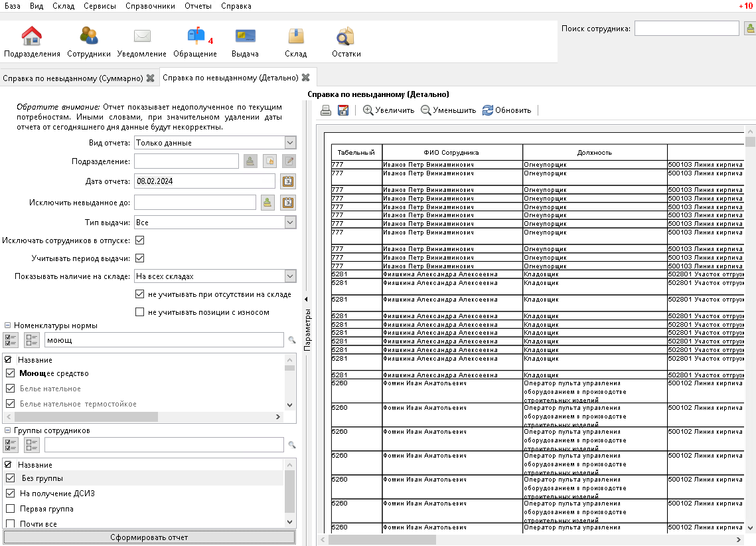Open the Обращение mailbox icon
The height and width of the screenshot is (546, 756).
click(196, 36)
